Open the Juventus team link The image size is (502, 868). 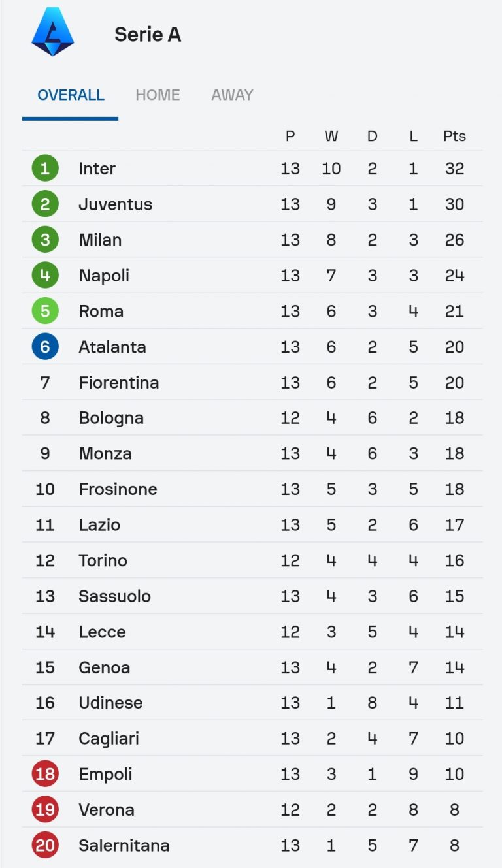pos(115,204)
